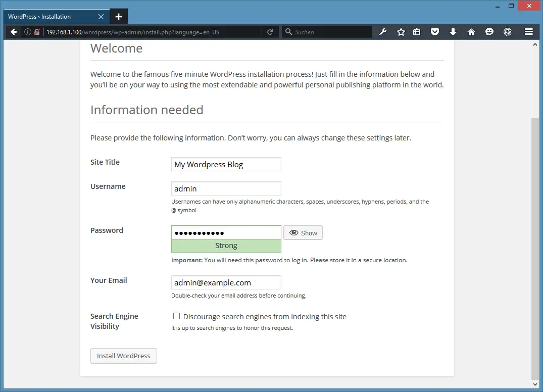Show the password with eye button
Image resolution: width=543 pixels, height=392 pixels.
click(303, 233)
